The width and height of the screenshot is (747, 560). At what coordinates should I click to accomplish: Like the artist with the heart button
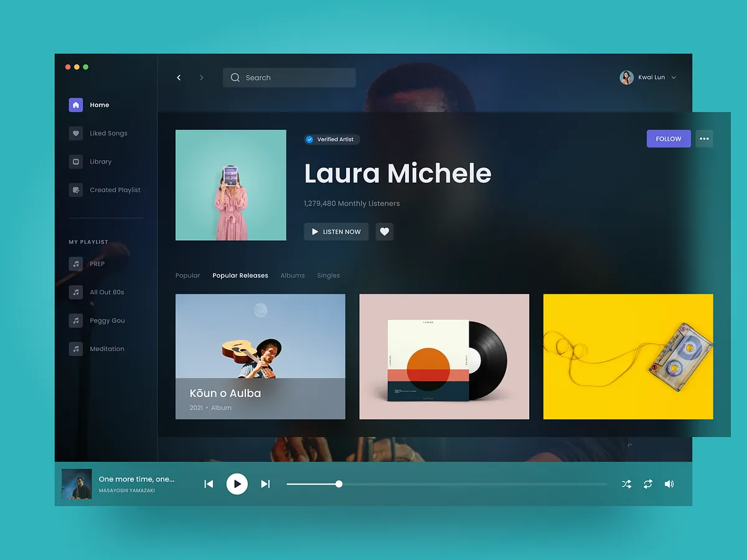click(385, 231)
